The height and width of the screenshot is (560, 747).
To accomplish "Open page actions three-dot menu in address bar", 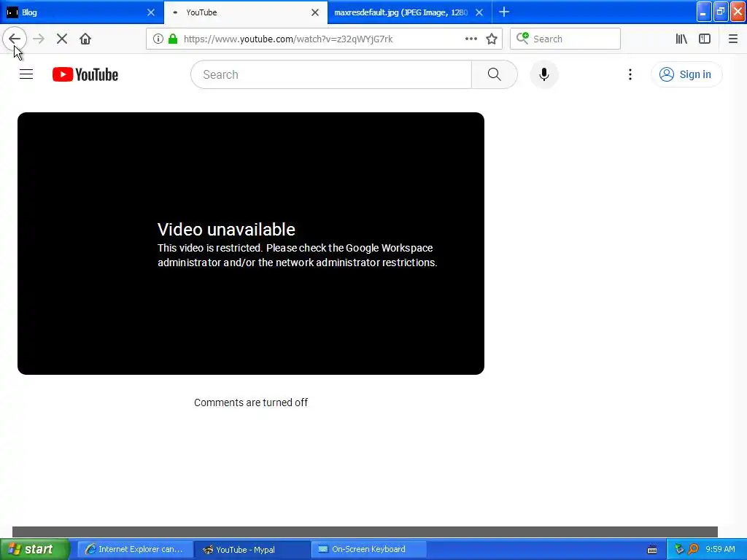I will tap(471, 39).
